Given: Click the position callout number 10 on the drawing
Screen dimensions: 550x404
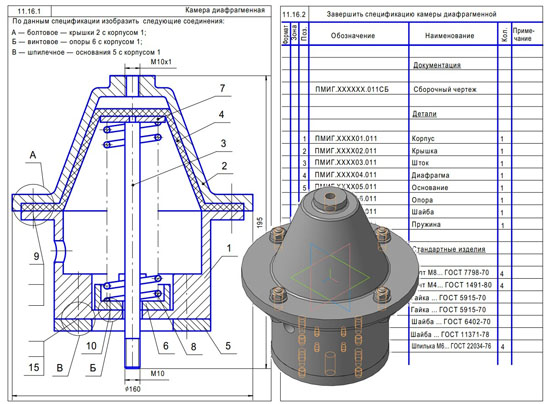Looking at the screenshot, I should [91, 346].
